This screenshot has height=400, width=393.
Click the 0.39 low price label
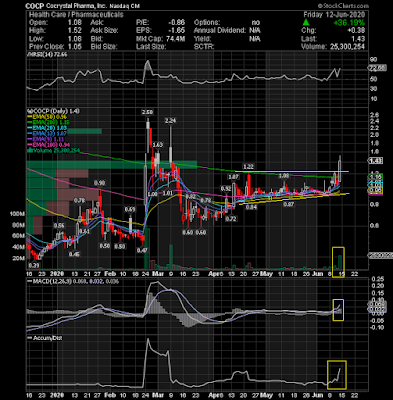(33, 265)
